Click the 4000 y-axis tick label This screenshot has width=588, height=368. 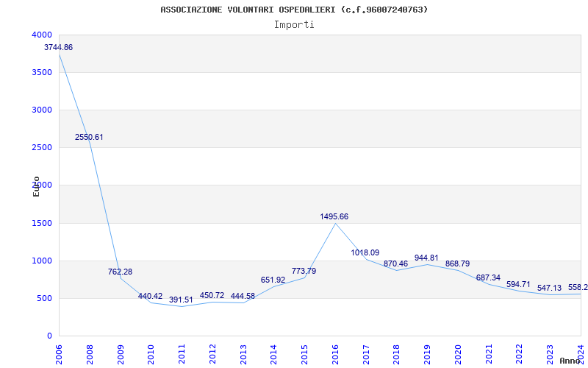coord(42,35)
